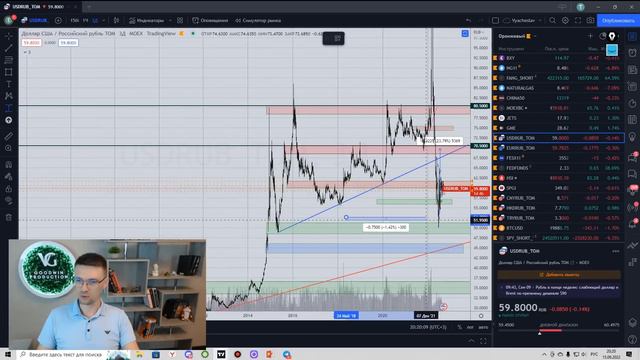Click watchlist advanced view pie icon
The image size is (640, 360).
[603, 36]
